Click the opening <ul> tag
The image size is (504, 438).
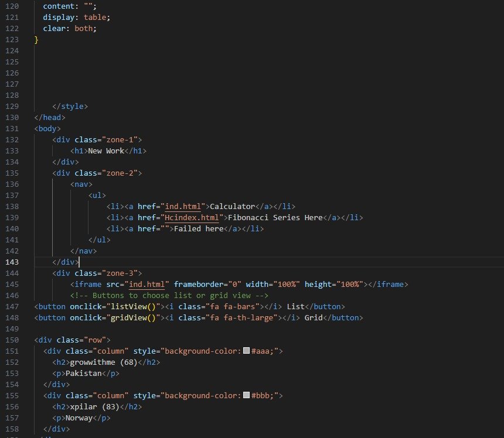(x=97, y=195)
